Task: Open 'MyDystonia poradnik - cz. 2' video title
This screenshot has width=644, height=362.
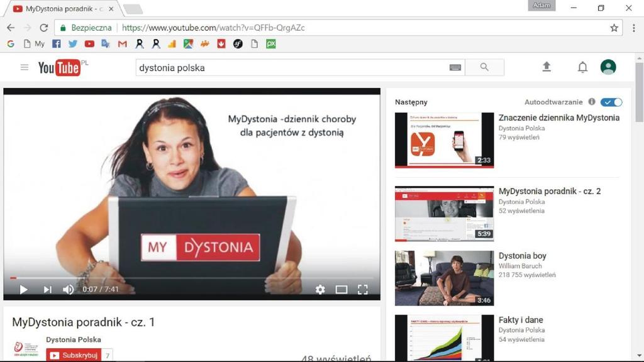Action: [550, 191]
